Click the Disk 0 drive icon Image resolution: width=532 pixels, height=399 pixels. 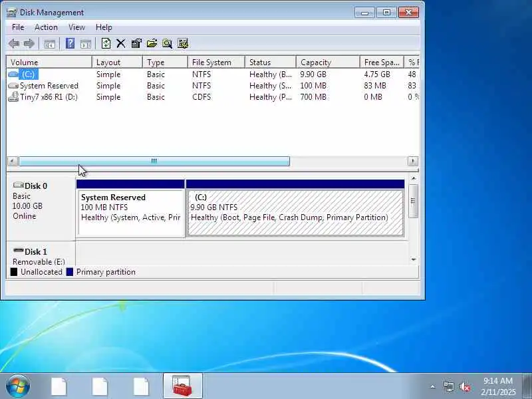click(x=19, y=185)
